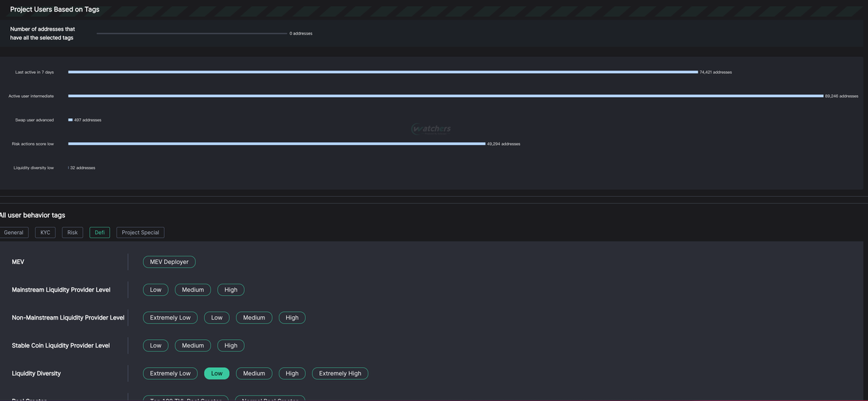Screen dimensions: 868x401
Task: Select the Risk tags tab
Action: coord(73,233)
